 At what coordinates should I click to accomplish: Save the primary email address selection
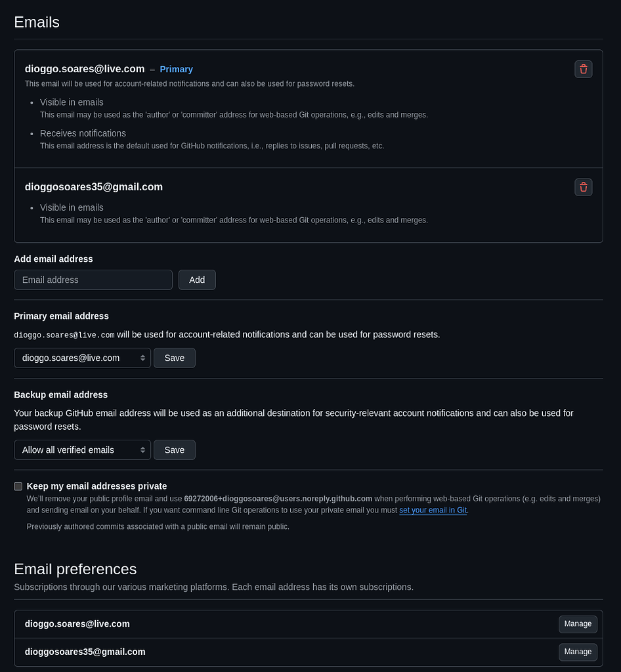pyautogui.click(x=174, y=358)
